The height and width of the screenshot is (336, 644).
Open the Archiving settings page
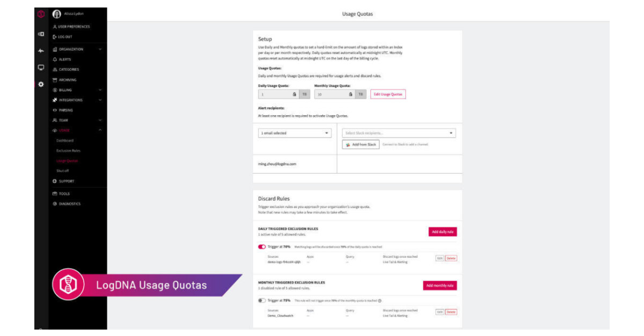click(x=68, y=80)
